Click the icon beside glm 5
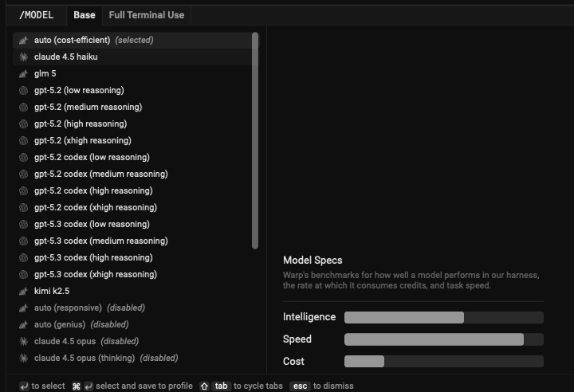 point(23,74)
